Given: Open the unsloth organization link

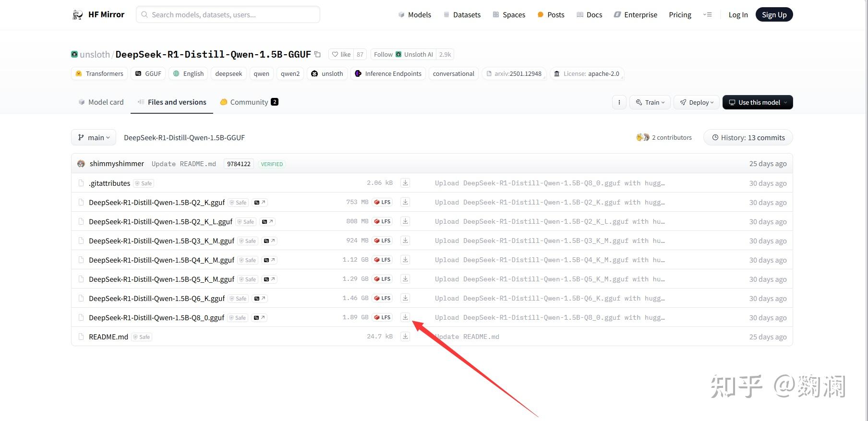Looking at the screenshot, I should pos(95,54).
